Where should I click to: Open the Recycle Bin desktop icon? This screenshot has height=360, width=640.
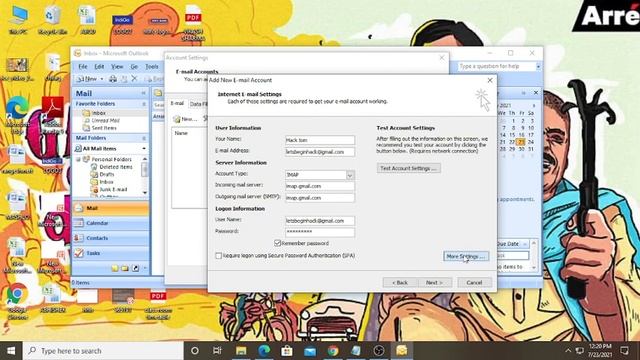click(52, 19)
